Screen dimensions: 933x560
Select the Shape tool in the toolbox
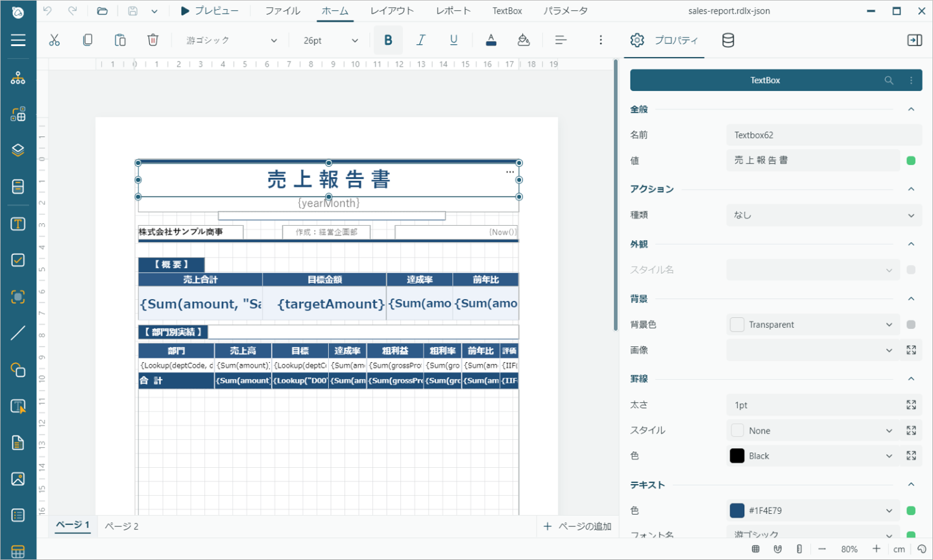(x=18, y=370)
